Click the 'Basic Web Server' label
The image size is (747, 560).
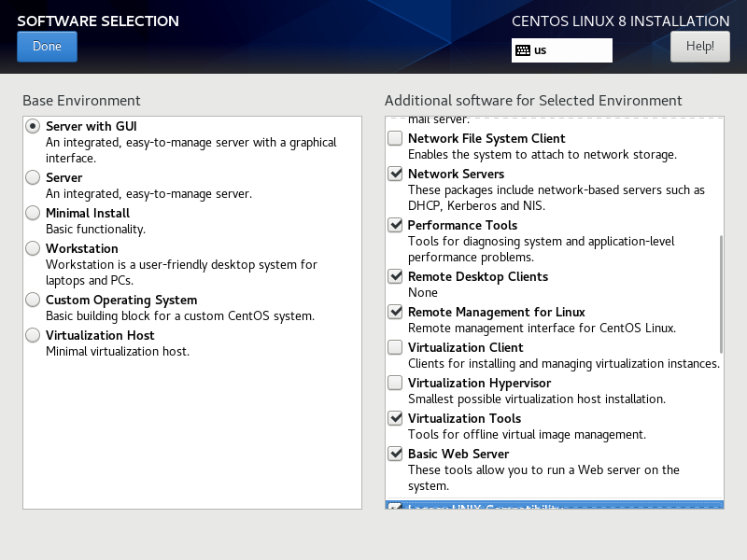pyautogui.click(x=458, y=454)
